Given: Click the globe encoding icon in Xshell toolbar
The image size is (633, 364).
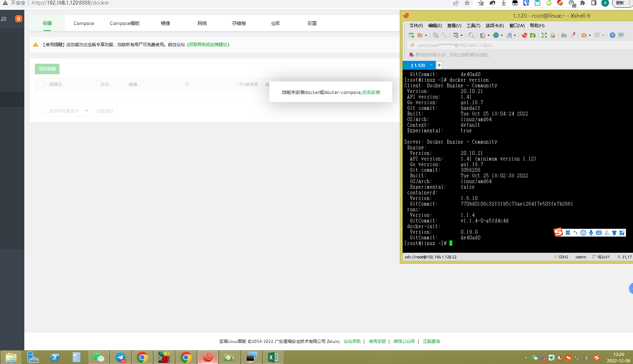Looking at the screenshot, I should tap(496, 35).
